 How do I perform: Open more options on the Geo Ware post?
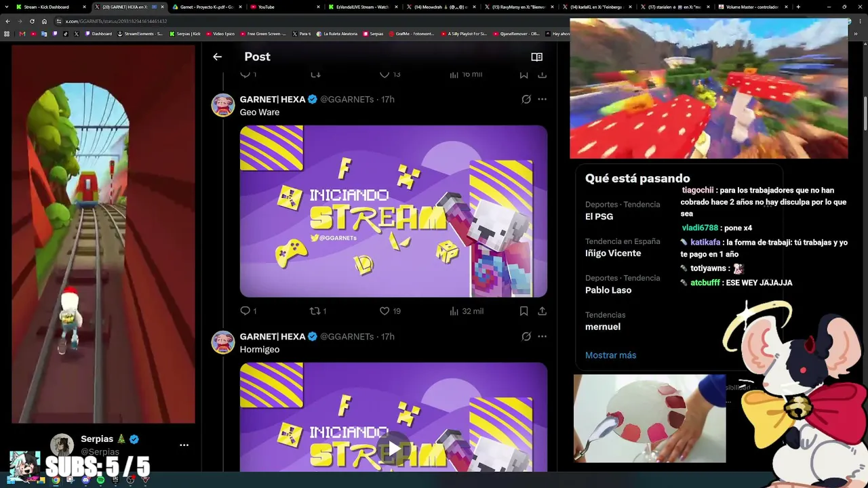tap(542, 99)
